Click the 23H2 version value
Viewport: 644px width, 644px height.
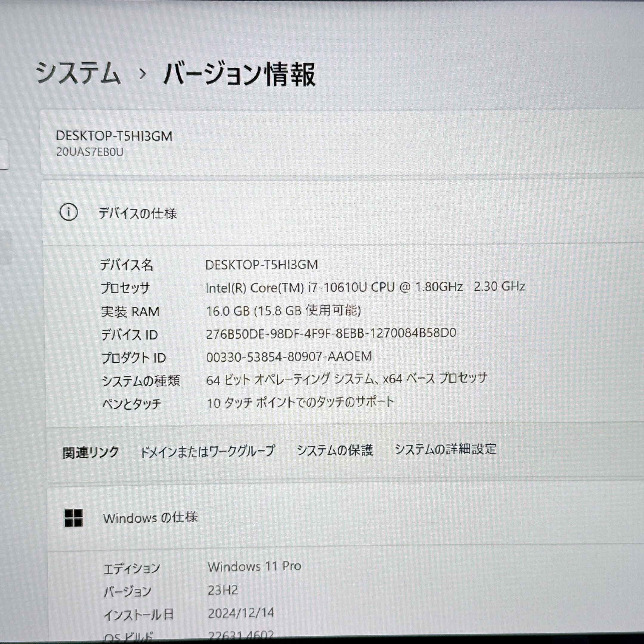(x=223, y=590)
